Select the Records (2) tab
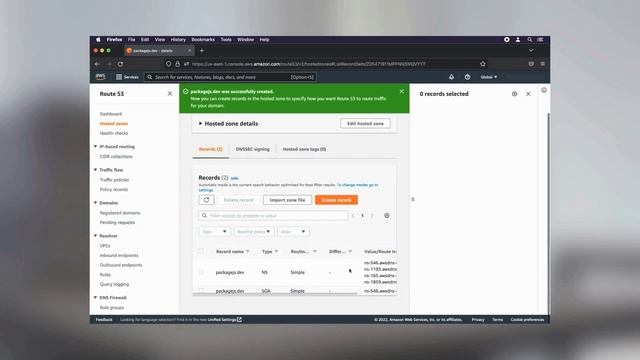 211,149
